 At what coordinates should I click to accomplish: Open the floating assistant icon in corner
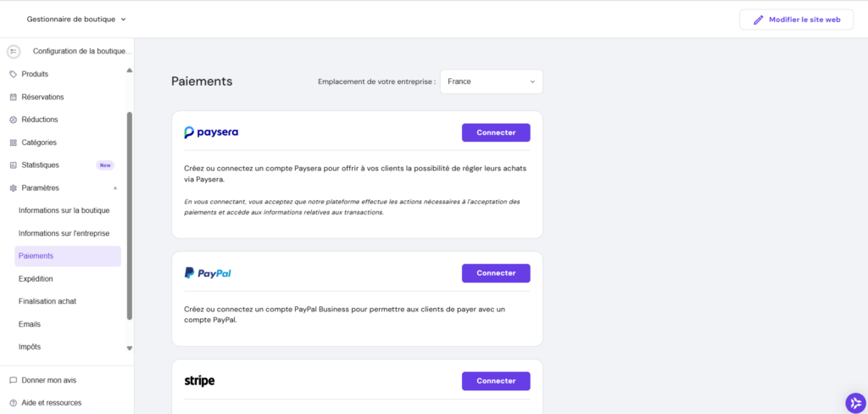854,402
